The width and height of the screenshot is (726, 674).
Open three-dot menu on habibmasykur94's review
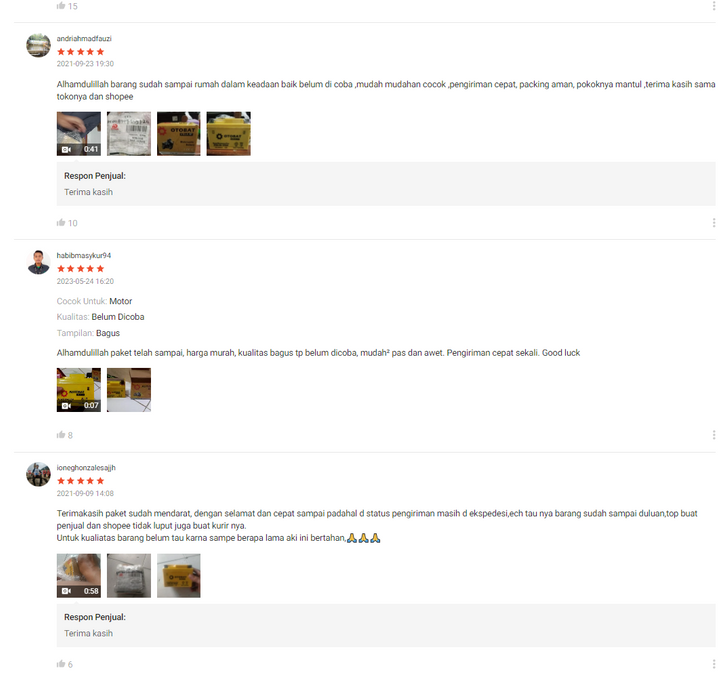(713, 435)
